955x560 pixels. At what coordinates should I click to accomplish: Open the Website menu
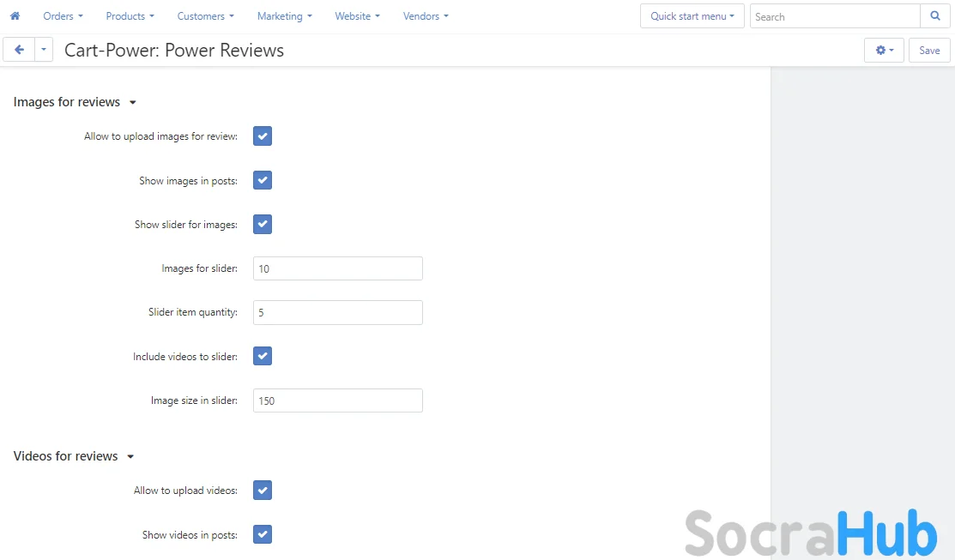click(x=357, y=16)
